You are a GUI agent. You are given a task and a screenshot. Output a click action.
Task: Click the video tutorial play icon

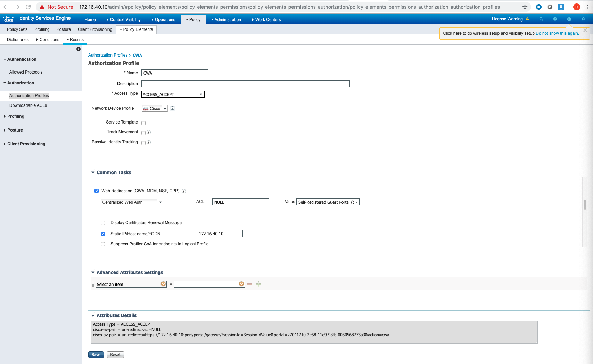tap(569, 19)
